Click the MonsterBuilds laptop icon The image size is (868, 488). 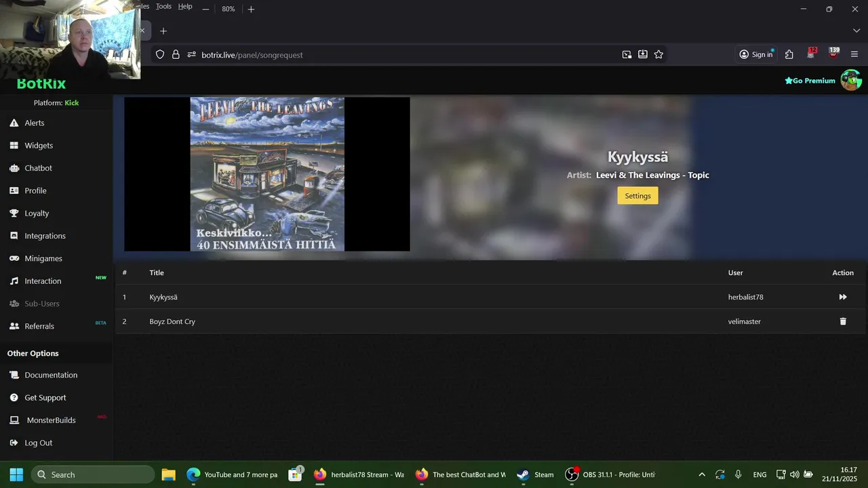coord(14,420)
